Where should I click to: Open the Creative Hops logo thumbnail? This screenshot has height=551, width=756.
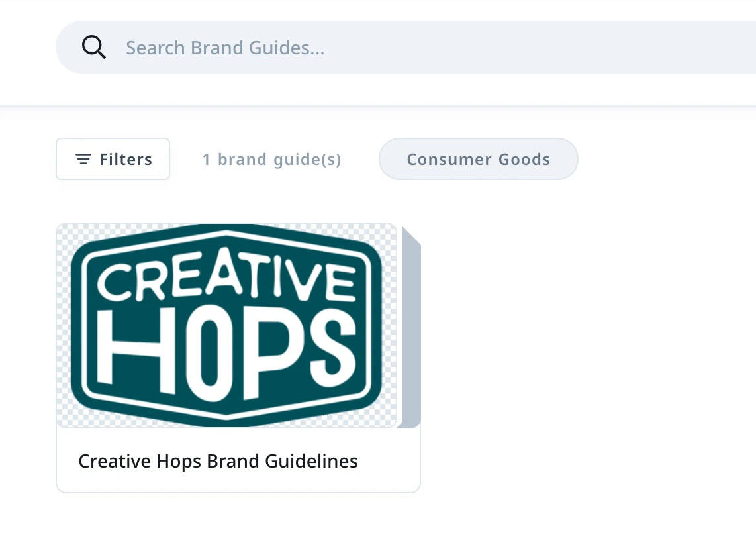[x=226, y=326]
